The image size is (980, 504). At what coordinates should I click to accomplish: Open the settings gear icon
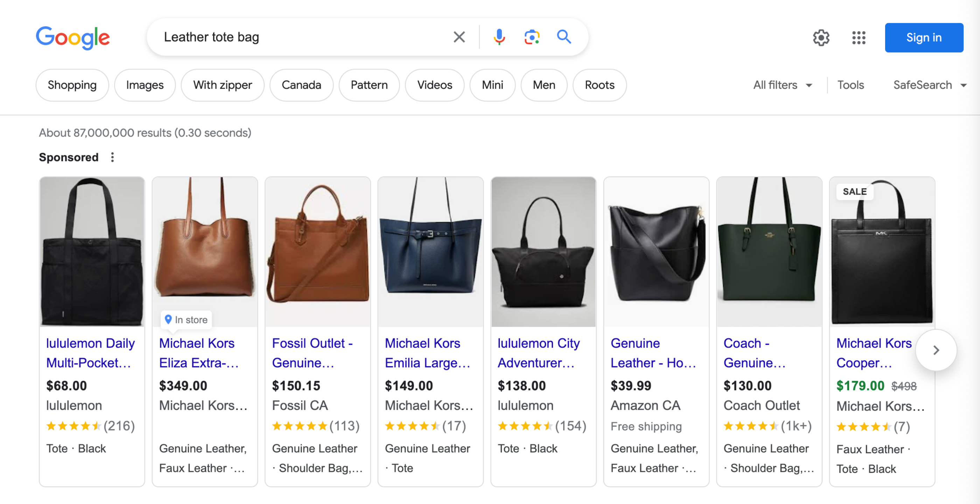tap(821, 38)
